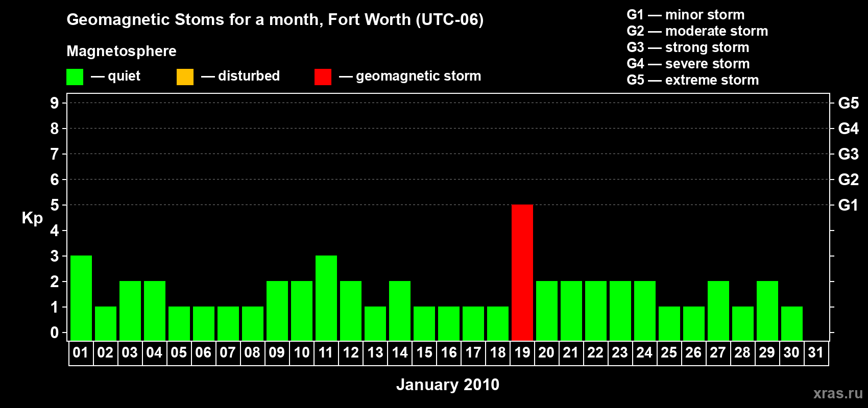Click the chart title mentioning Fort Worth

click(275, 20)
